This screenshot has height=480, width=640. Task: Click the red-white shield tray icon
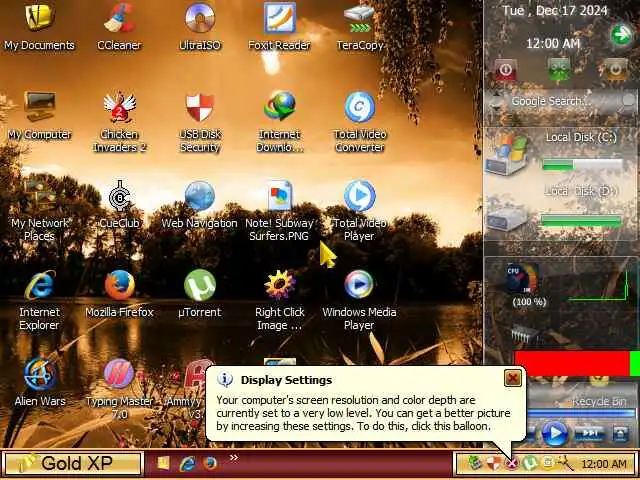pos(493,463)
